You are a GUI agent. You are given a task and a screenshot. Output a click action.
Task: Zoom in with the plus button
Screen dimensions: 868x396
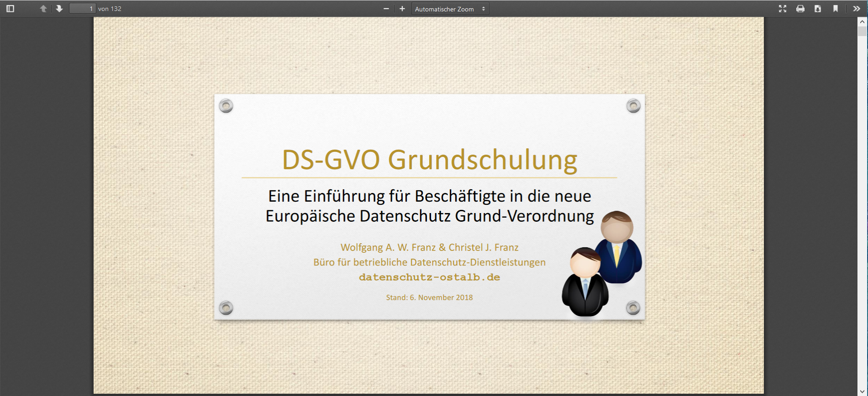[x=402, y=9]
